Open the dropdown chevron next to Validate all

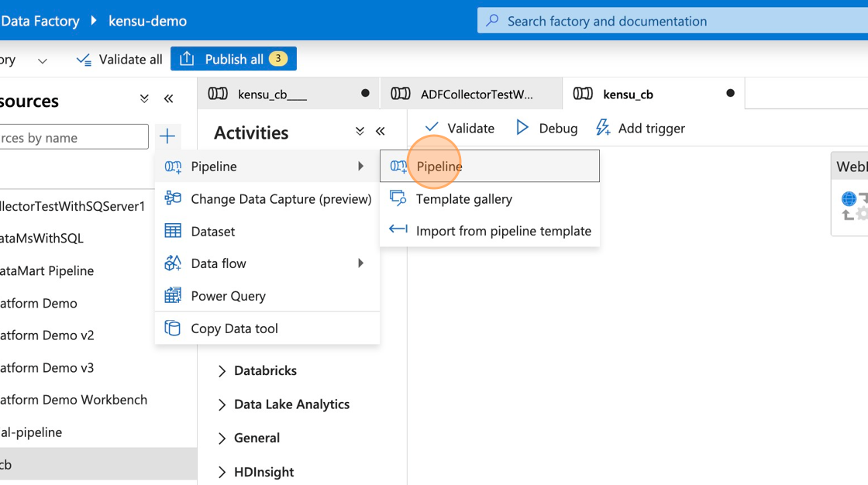[x=42, y=61]
